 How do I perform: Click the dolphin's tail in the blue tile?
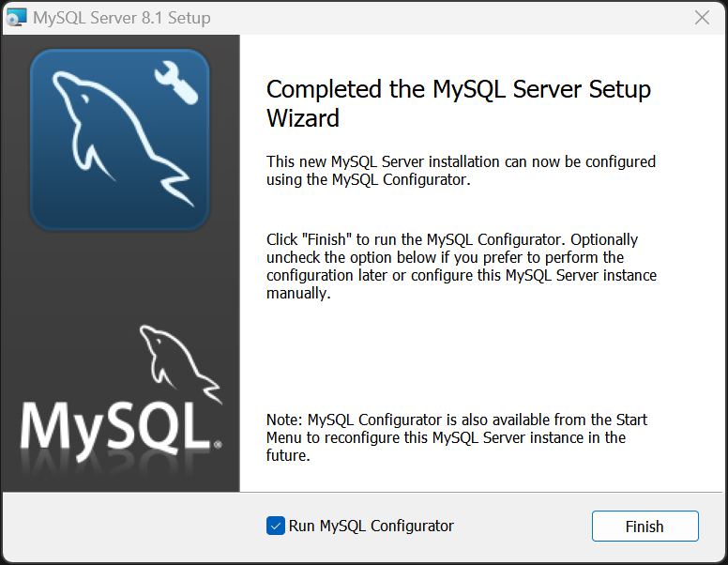pyautogui.click(x=179, y=186)
